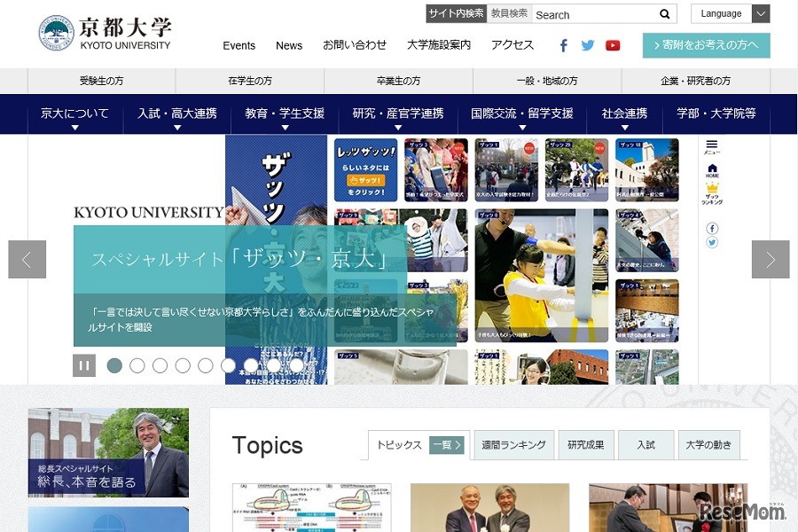Open the Events link

click(x=239, y=45)
